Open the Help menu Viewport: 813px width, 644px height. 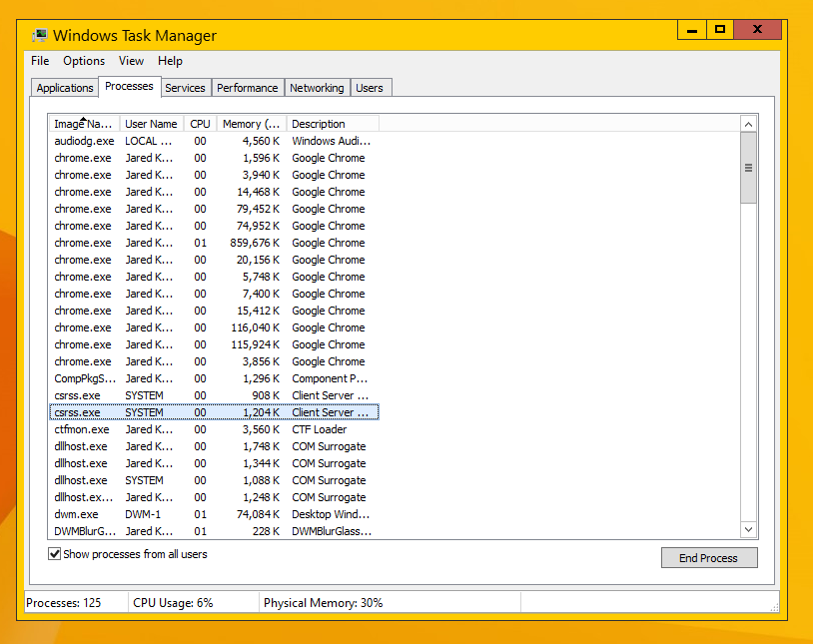point(170,61)
